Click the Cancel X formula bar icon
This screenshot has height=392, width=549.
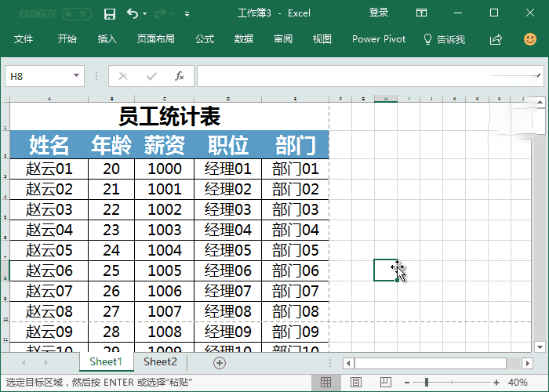(123, 76)
